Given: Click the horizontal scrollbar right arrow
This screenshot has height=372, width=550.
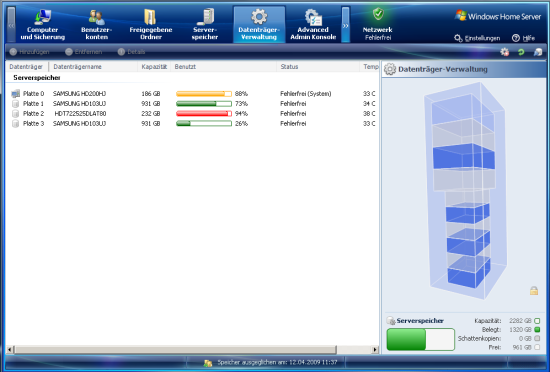Looking at the screenshot, I should (375, 350).
